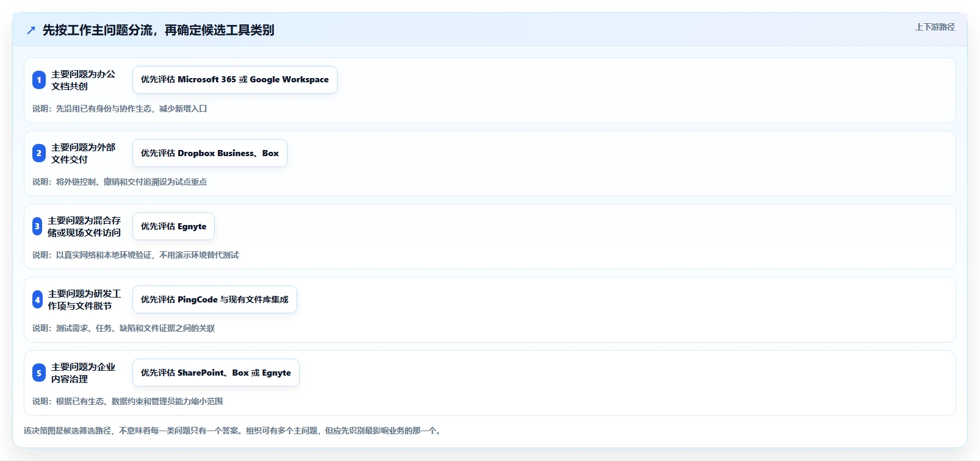The width and height of the screenshot is (980, 461).
Task: Select the Dropbox Business, Box option
Action: click(210, 153)
